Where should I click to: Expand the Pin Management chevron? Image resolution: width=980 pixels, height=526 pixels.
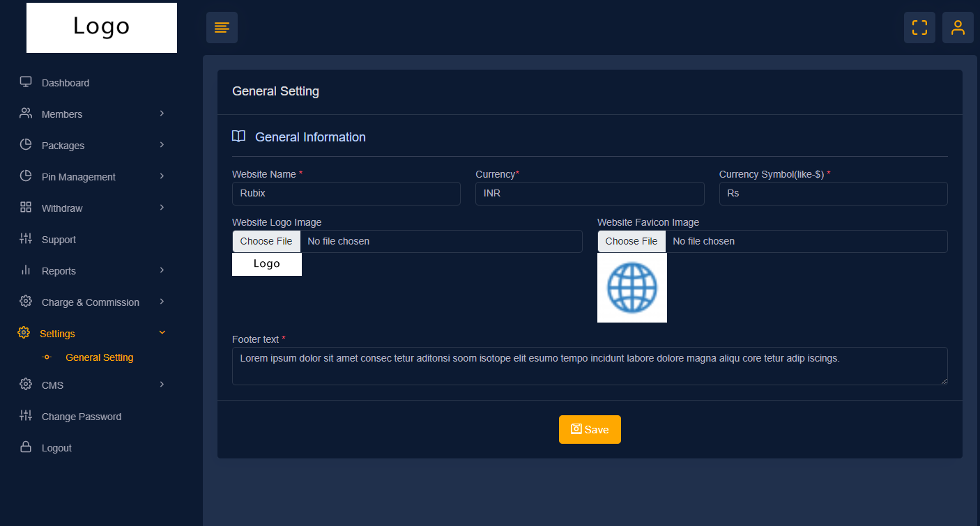click(x=162, y=176)
